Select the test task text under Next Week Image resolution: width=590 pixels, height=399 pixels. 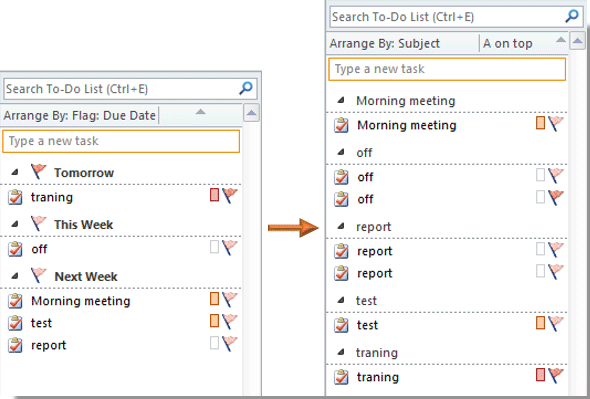(41, 323)
